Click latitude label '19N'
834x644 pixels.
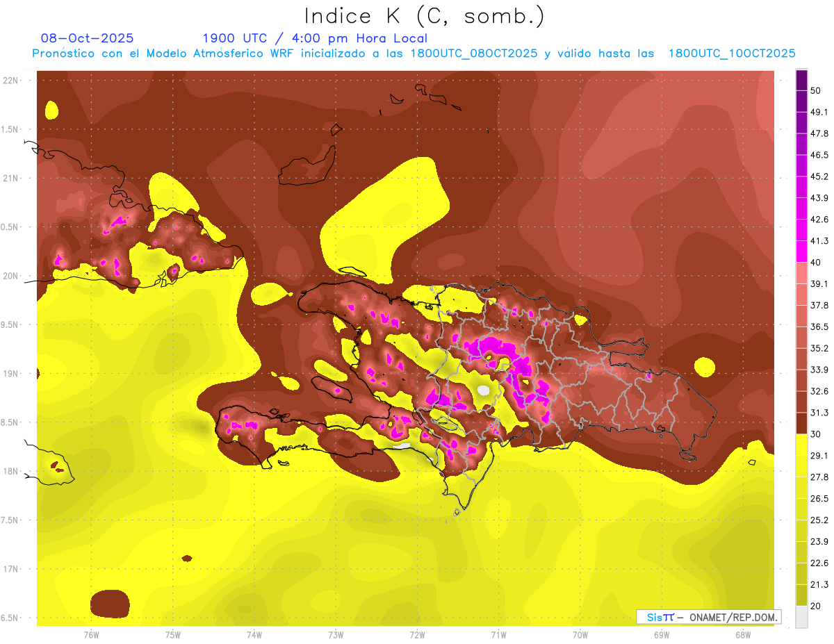[12, 374]
